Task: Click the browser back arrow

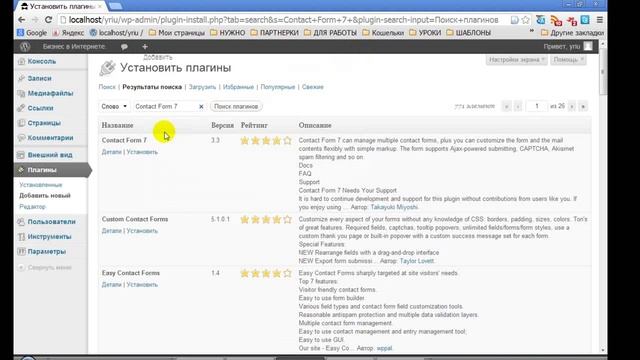Action: [x=22, y=20]
